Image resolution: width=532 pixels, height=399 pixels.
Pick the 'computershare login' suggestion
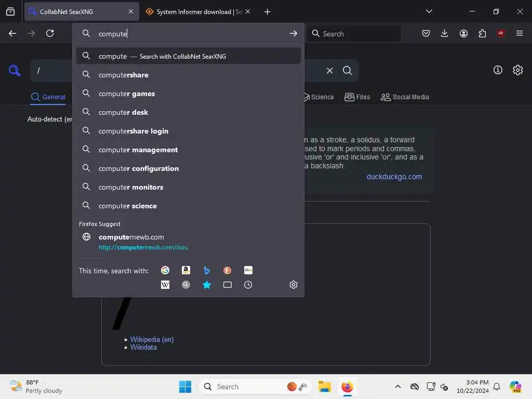click(x=188, y=131)
